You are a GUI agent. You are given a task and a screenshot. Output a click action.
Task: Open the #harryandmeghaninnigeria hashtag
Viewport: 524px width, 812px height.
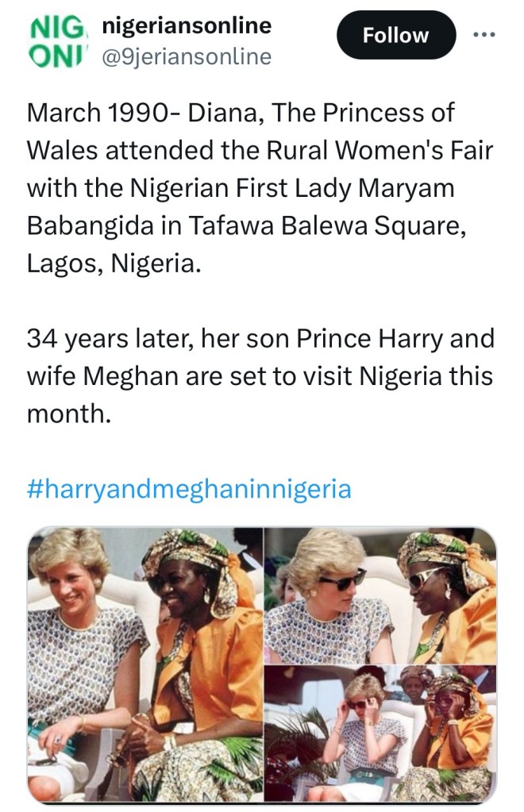[188, 487]
